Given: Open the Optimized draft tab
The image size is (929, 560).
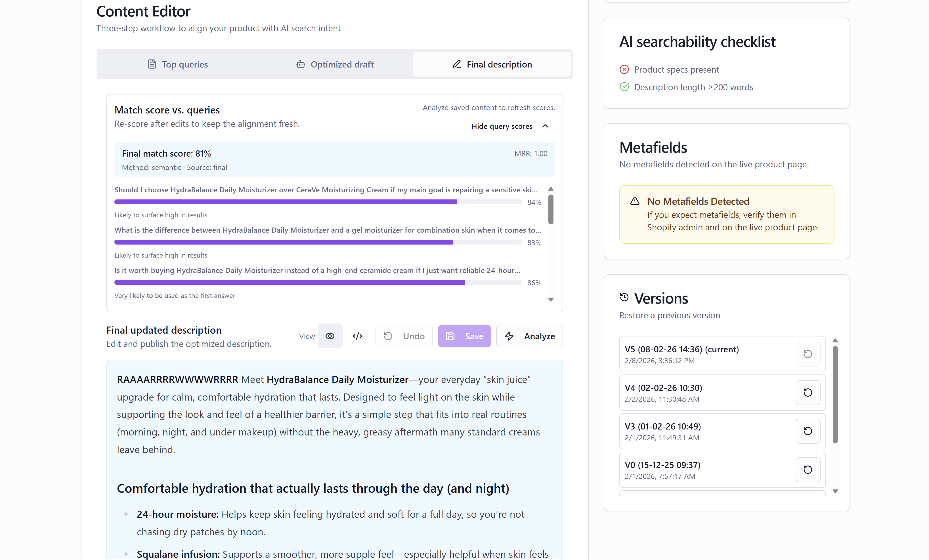Looking at the screenshot, I should pyautogui.click(x=334, y=64).
